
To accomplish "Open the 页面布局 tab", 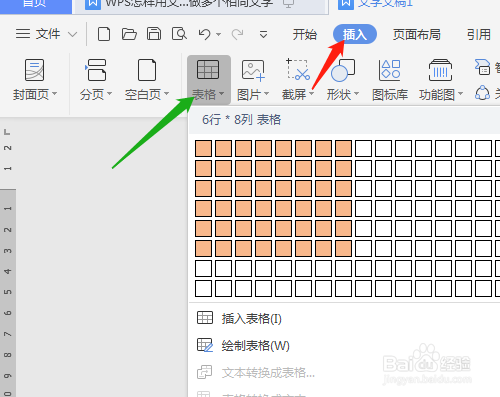I will 417,34.
